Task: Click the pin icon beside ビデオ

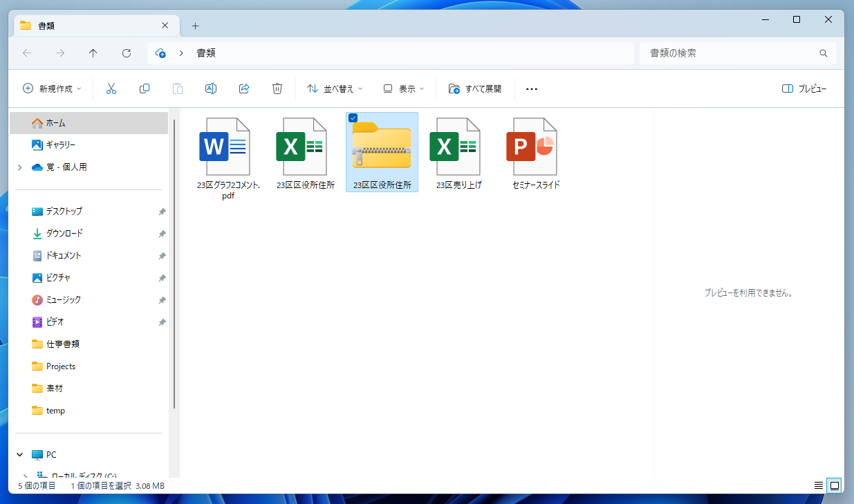Action: 162,322
